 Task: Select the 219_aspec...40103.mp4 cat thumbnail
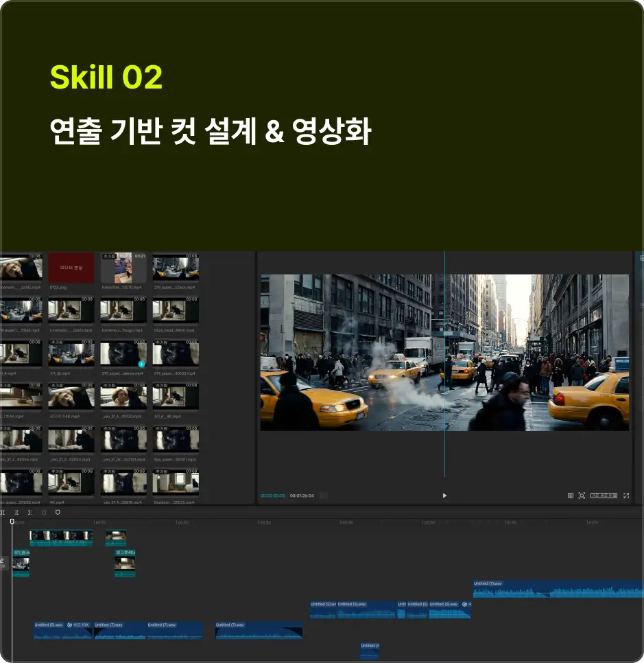click(x=176, y=353)
